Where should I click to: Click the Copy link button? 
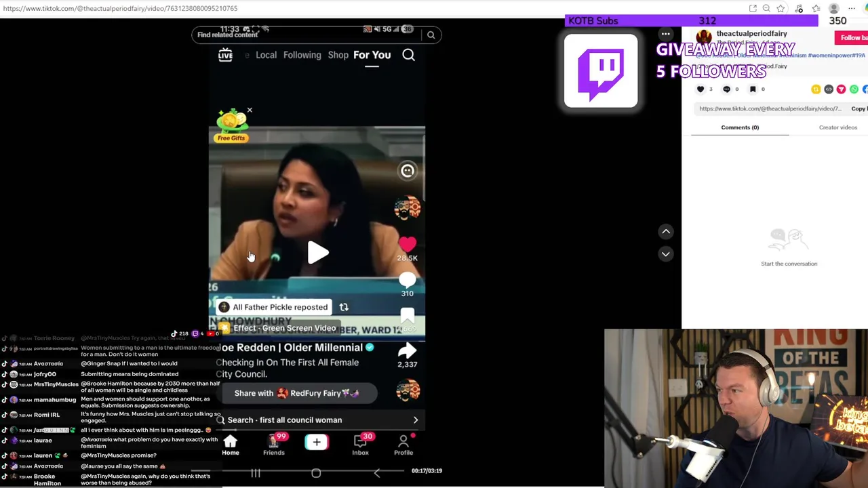(859, 108)
